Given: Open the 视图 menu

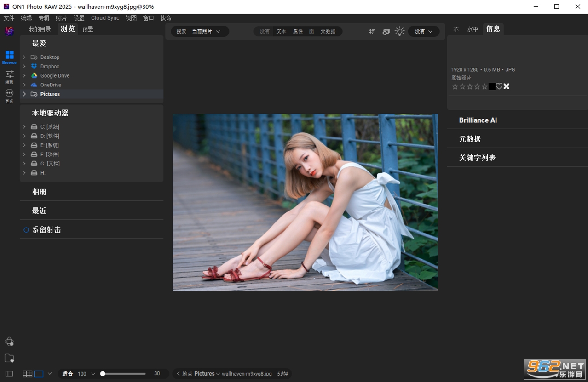Looking at the screenshot, I should pyautogui.click(x=131, y=18).
